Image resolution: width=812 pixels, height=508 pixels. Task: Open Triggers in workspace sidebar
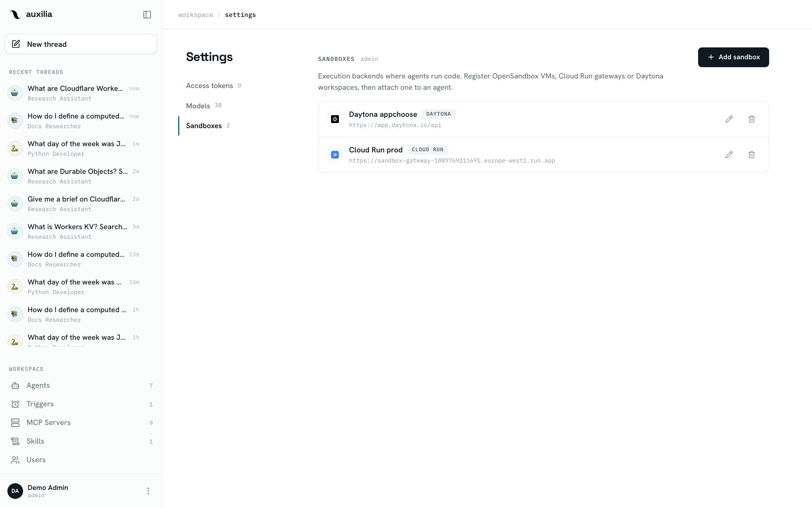click(x=81, y=404)
